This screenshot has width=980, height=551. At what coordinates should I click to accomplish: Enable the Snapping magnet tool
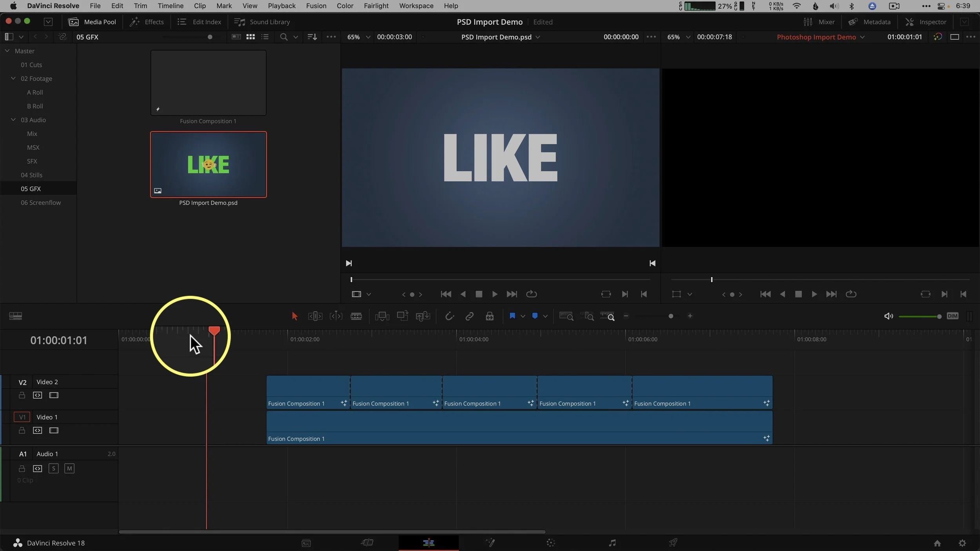point(450,316)
